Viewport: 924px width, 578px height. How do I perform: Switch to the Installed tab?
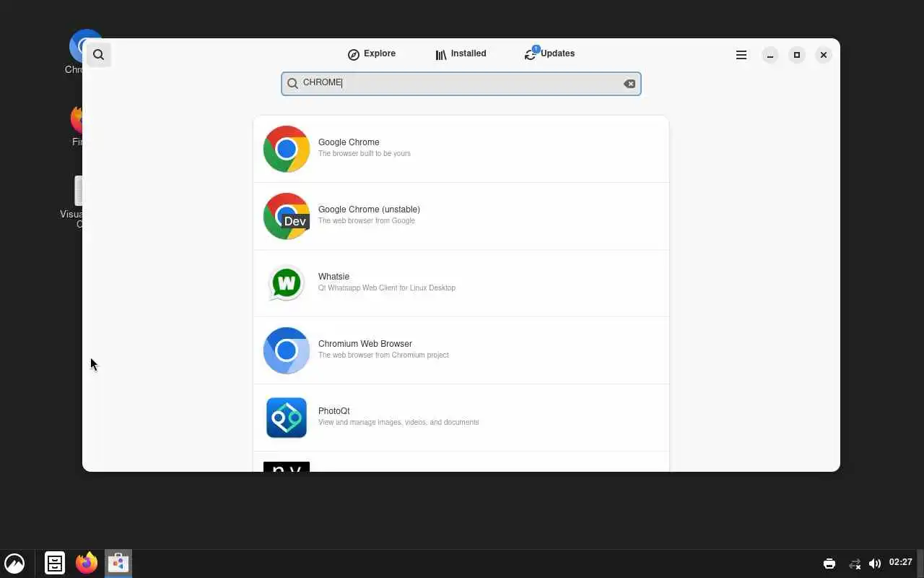[461, 54]
